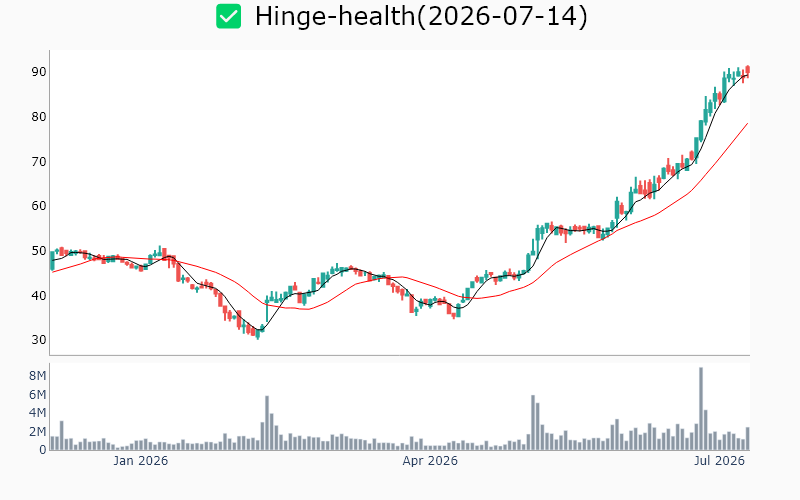
Task: Click the 70 price axis label
Action: 39,162
